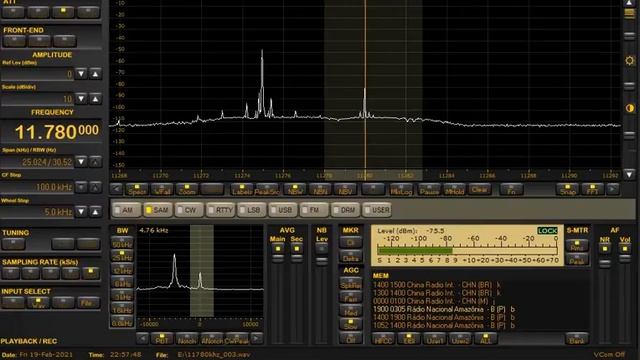Viewport: 640px width, 360px height.
Task: Select the 25kHz bandwidth button
Action: pyautogui.click(x=122, y=257)
